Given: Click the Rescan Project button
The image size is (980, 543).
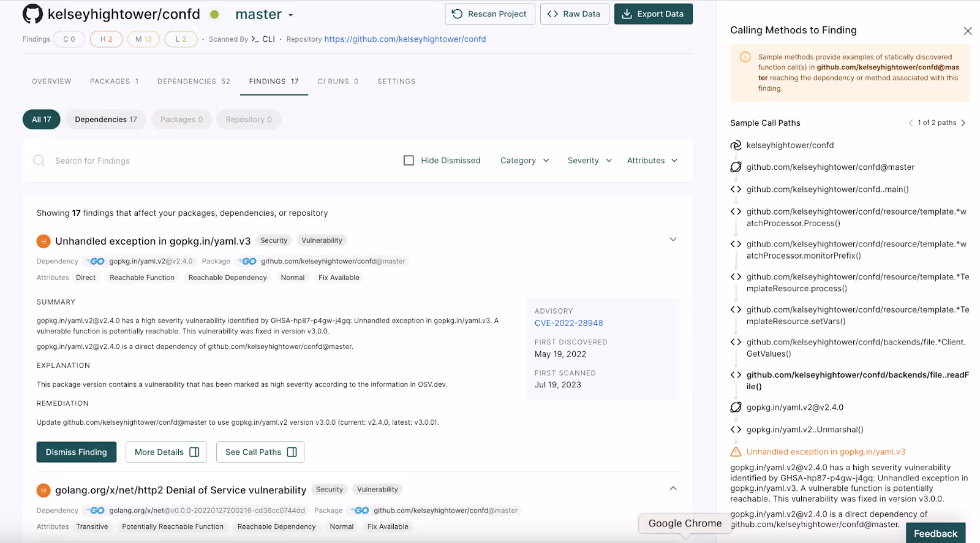Looking at the screenshot, I should pos(490,14).
